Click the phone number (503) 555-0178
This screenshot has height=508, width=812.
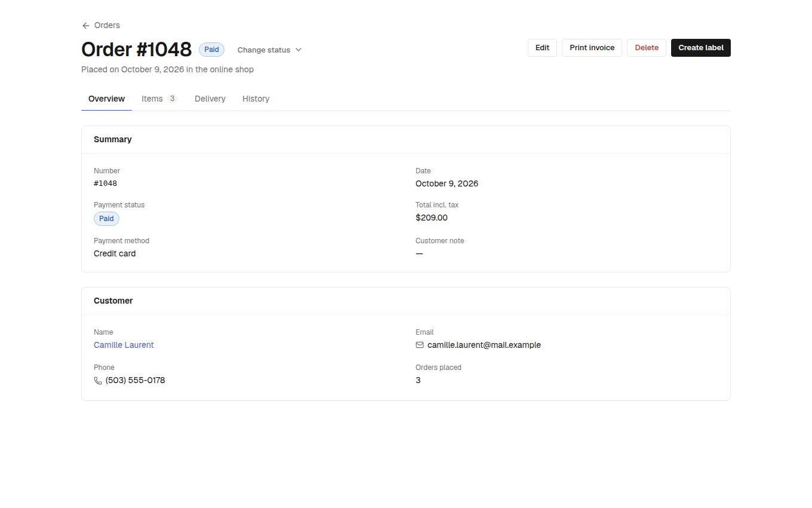point(135,380)
